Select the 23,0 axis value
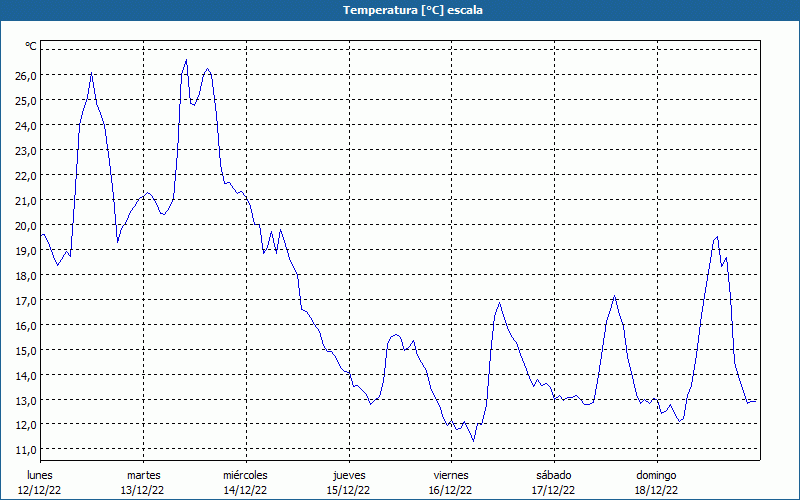The image size is (800, 500). [25, 151]
